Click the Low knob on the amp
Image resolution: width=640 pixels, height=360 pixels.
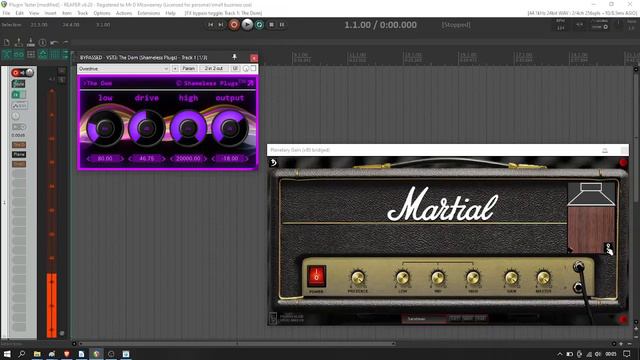click(x=402, y=278)
